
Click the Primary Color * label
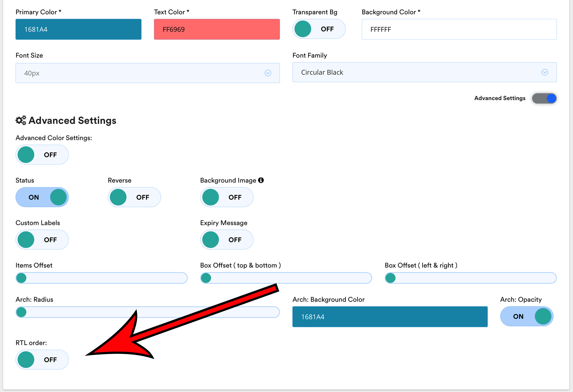click(x=38, y=12)
